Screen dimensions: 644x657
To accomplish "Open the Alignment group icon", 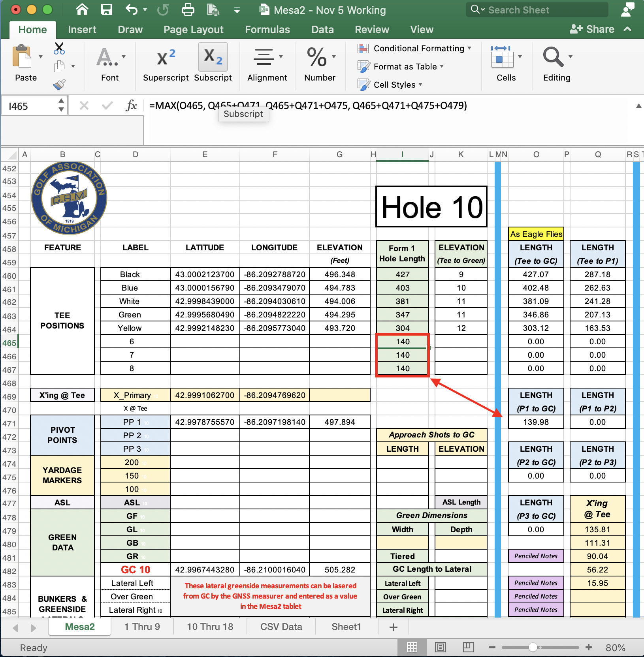I will coord(264,57).
